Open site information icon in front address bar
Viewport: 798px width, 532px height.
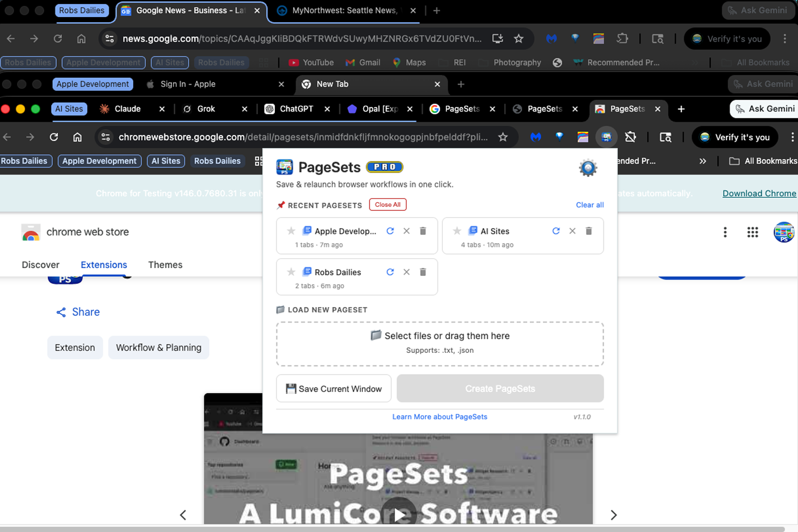tap(105, 137)
